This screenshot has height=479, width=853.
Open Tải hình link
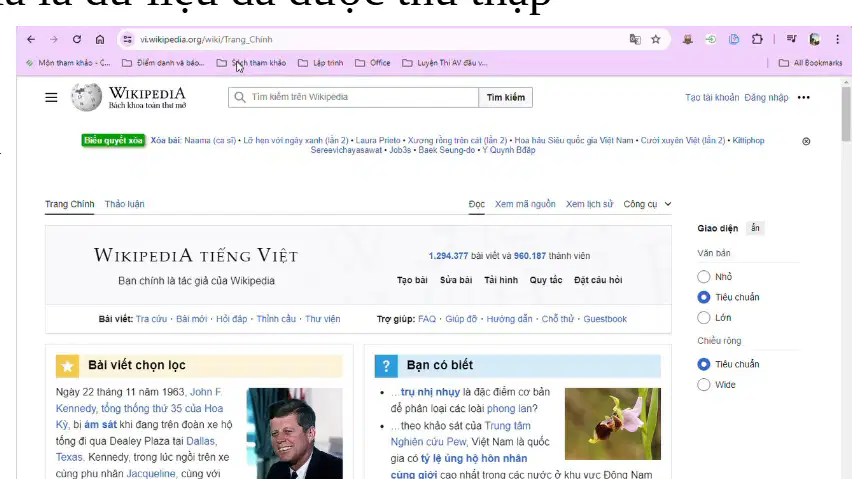point(501,280)
